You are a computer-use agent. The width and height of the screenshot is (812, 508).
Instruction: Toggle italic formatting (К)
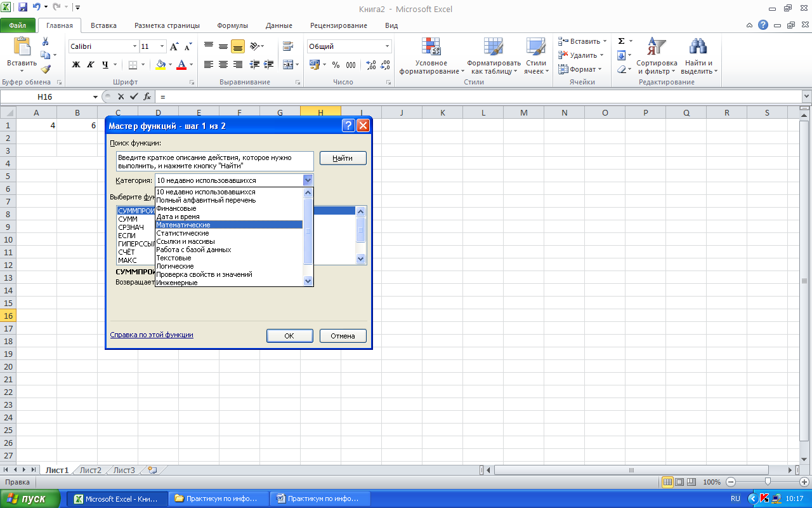[x=90, y=64]
